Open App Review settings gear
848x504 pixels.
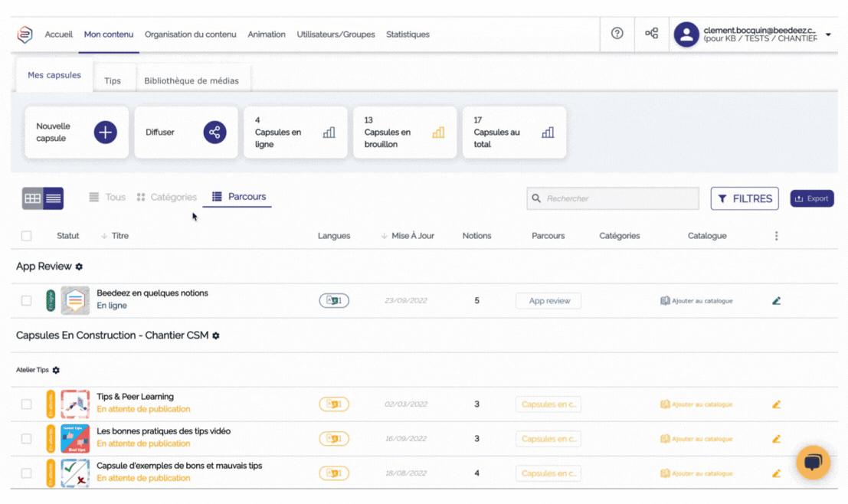pos(79,267)
